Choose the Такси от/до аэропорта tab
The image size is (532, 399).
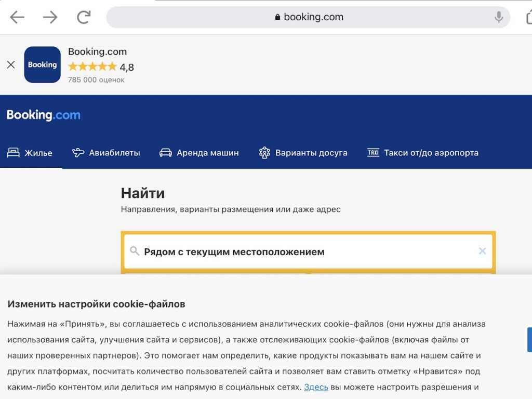pos(422,153)
